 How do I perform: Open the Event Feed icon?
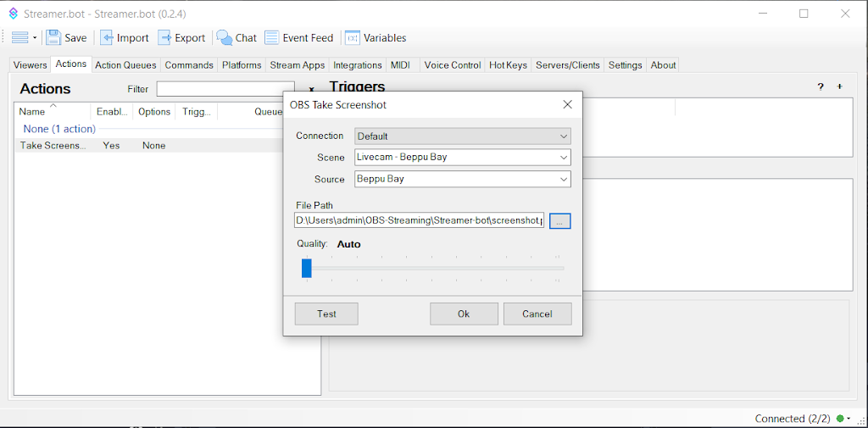tap(272, 37)
